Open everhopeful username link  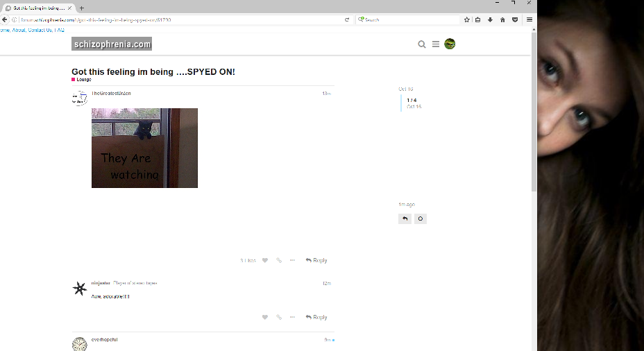tap(104, 339)
